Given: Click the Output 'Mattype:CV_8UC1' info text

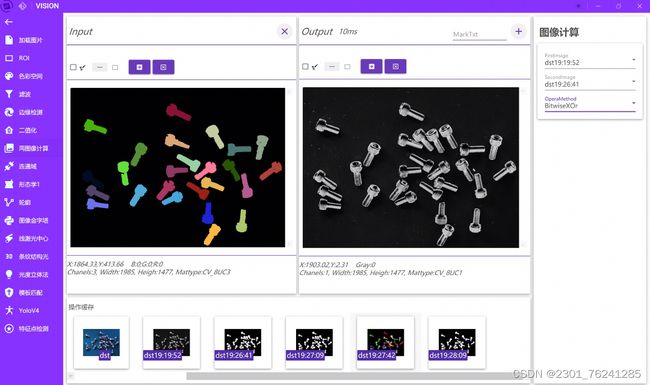Looking at the screenshot, I should [x=435, y=273].
